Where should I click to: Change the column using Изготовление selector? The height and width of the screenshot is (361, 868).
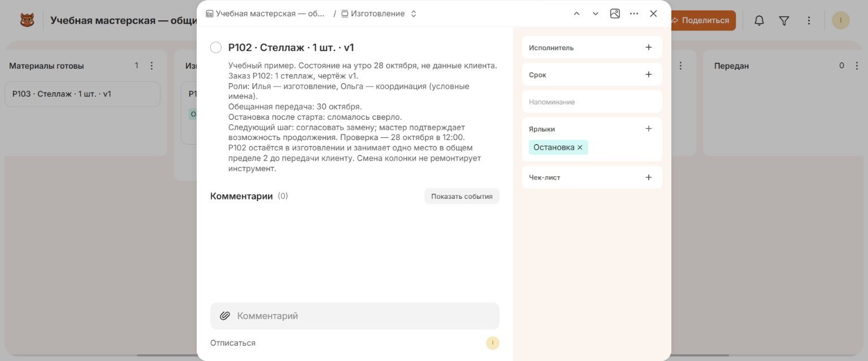click(x=379, y=14)
